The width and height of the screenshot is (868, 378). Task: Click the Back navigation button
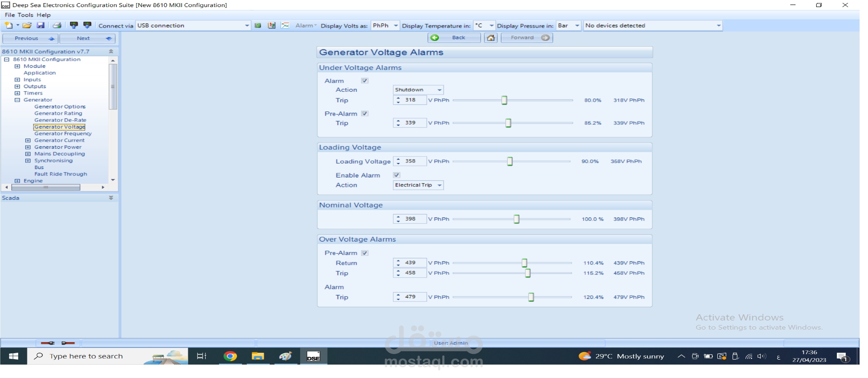454,38
